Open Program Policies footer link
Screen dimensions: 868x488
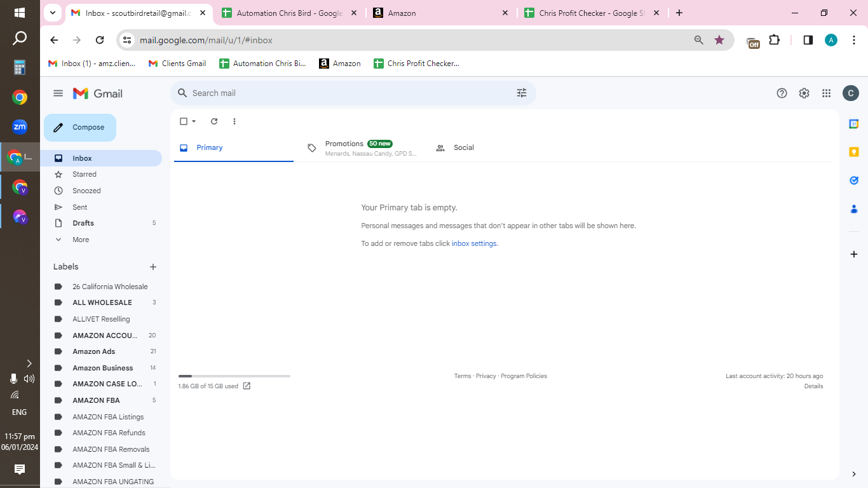pos(524,376)
